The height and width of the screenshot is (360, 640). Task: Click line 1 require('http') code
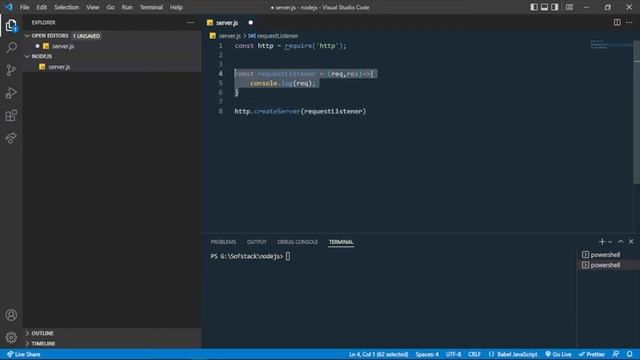pyautogui.click(x=315, y=46)
